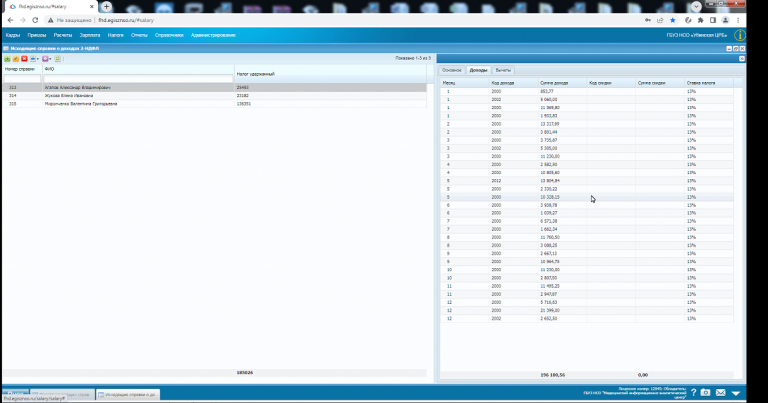Click the yellow info icon top right
This screenshot has width=768, height=403.
point(740,35)
